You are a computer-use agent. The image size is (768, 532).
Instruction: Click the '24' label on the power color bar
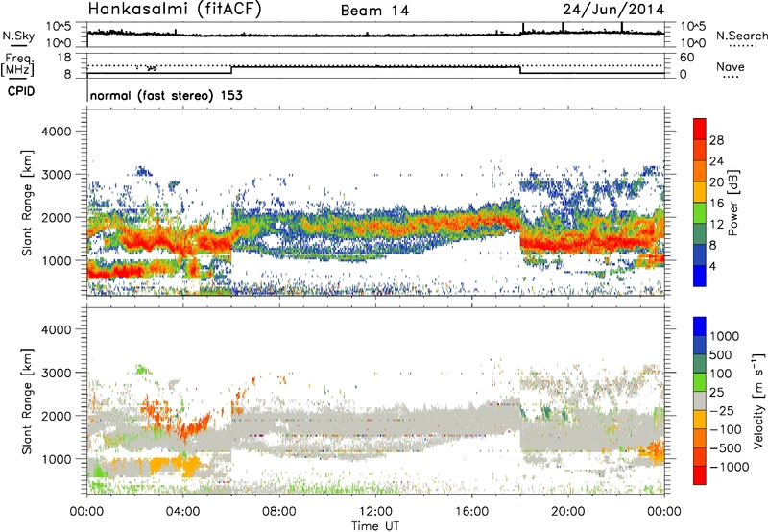pos(716,161)
